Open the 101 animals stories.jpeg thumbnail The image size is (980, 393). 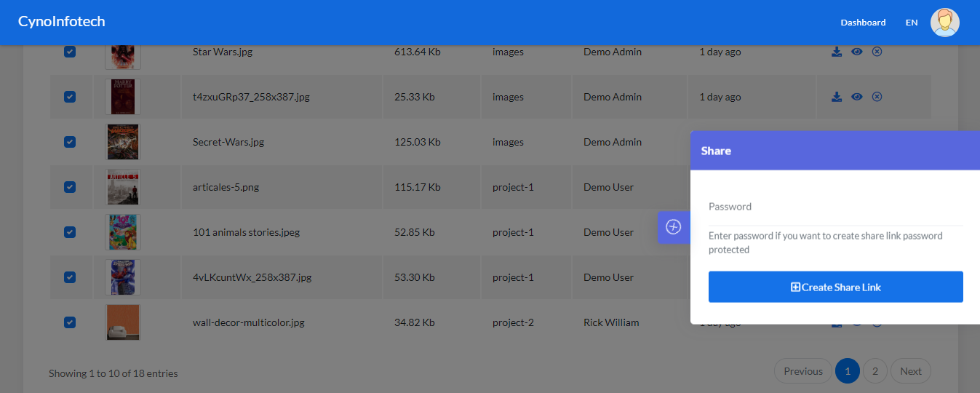[x=123, y=232]
